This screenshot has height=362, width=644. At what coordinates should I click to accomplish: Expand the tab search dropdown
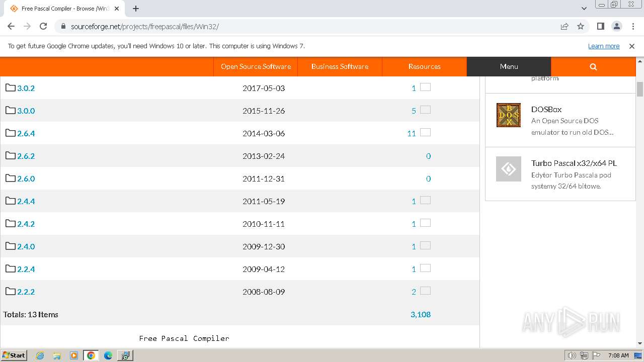coord(584,9)
